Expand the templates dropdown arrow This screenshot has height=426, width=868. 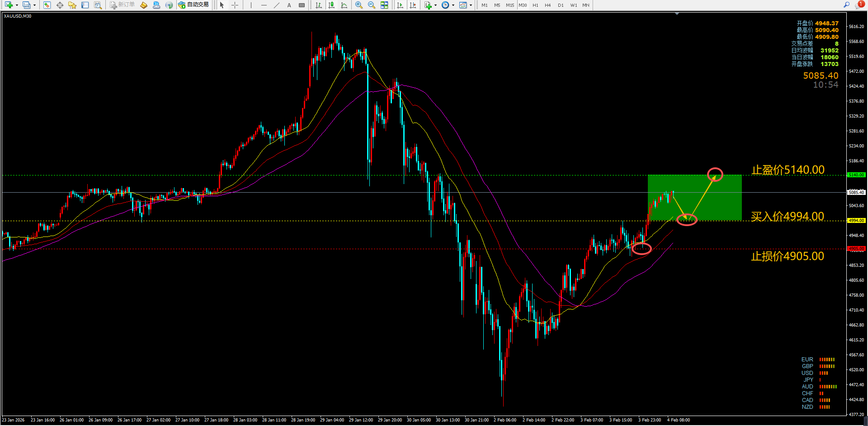pyautogui.click(x=471, y=5)
